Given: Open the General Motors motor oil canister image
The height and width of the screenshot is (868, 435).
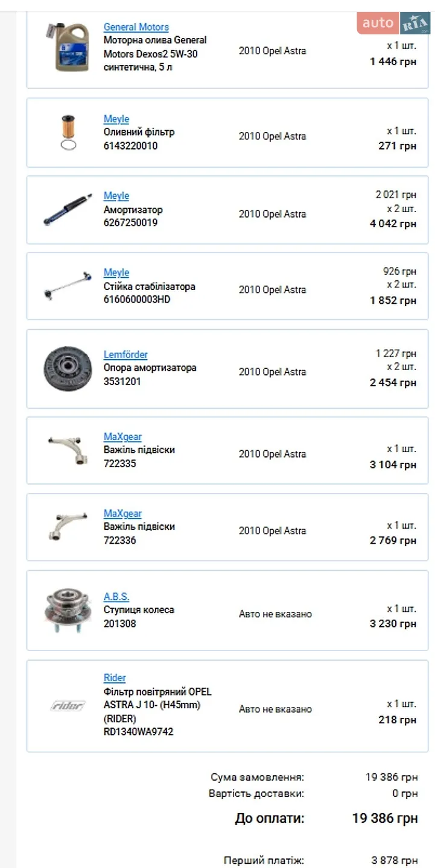Looking at the screenshot, I should pos(67,47).
